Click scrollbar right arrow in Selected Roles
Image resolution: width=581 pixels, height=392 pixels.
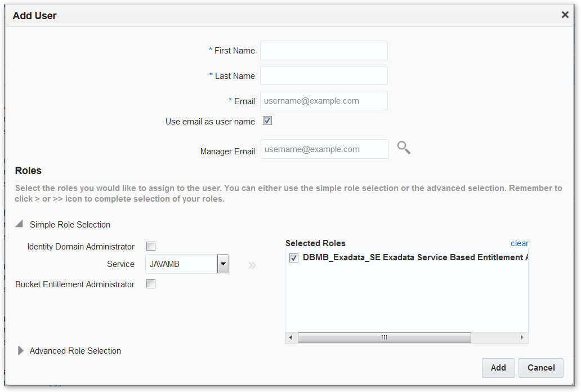pos(522,337)
